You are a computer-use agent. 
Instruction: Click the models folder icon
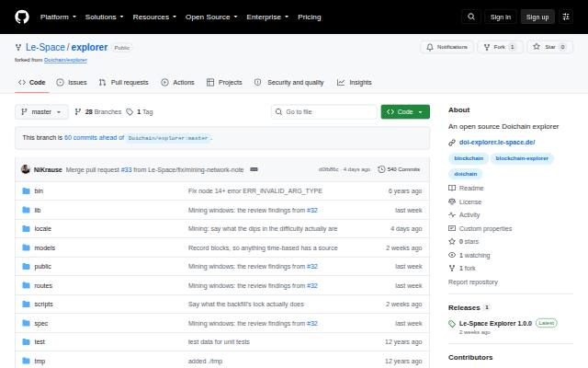(26, 247)
